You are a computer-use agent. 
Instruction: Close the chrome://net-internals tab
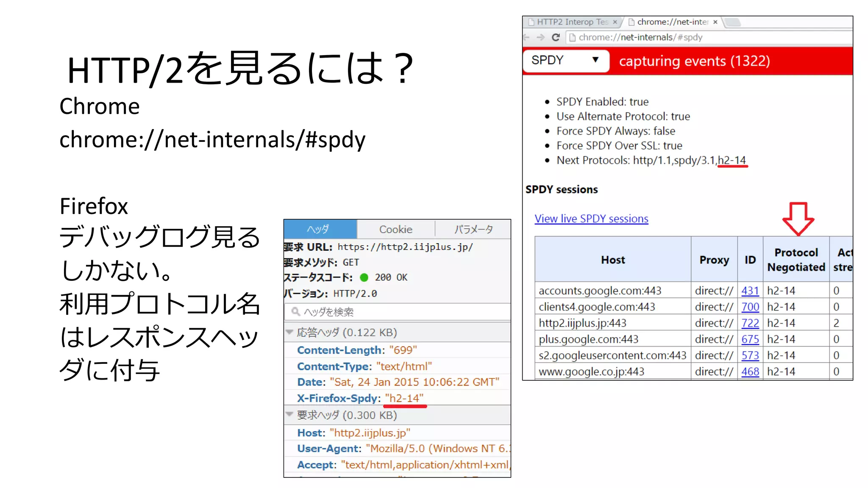(715, 22)
